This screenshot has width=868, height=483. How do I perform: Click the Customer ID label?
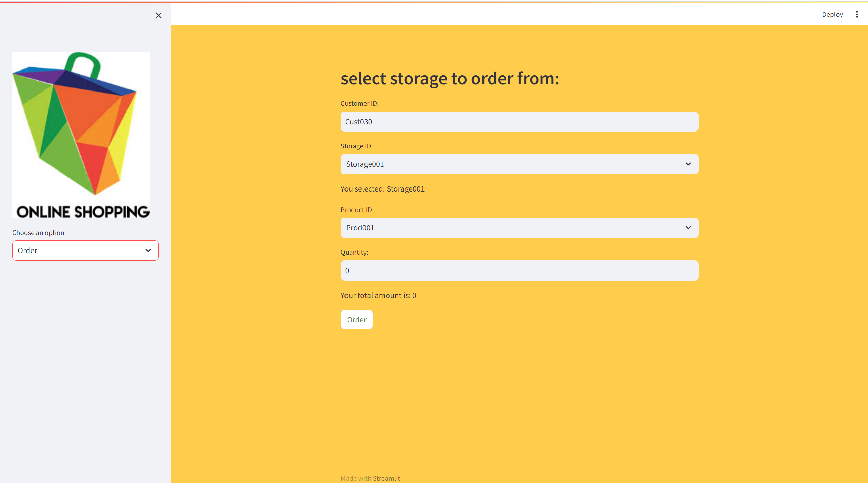coord(359,103)
